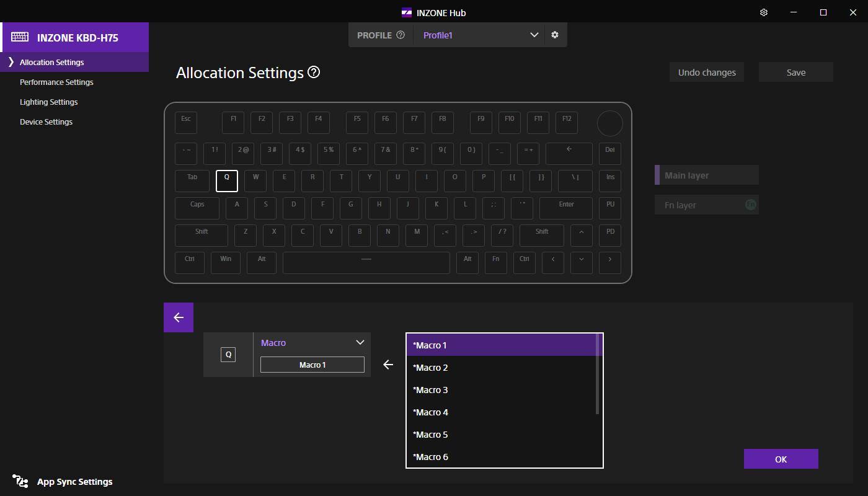The height and width of the screenshot is (496, 868).
Task: Click the help icon beside Allocation Settings
Action: click(x=314, y=73)
